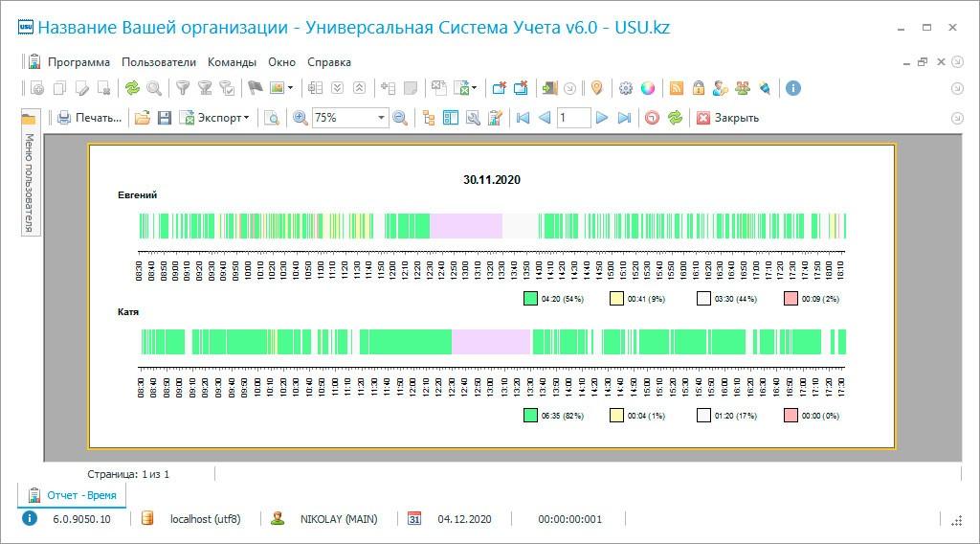Click the page layout thumbnails icon
This screenshot has height=544, width=980.
451,118
